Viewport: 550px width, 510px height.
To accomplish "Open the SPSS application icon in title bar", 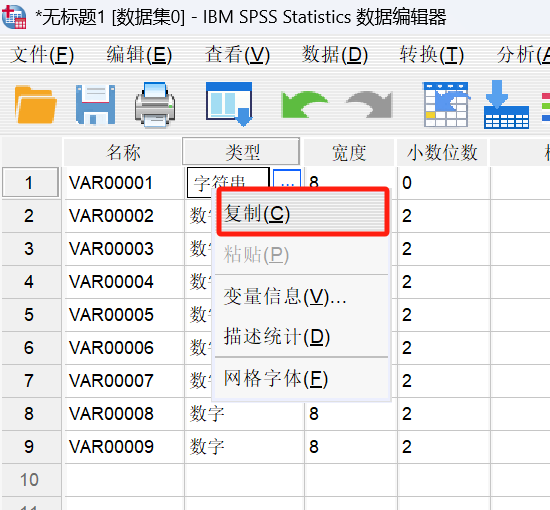I will [14, 16].
